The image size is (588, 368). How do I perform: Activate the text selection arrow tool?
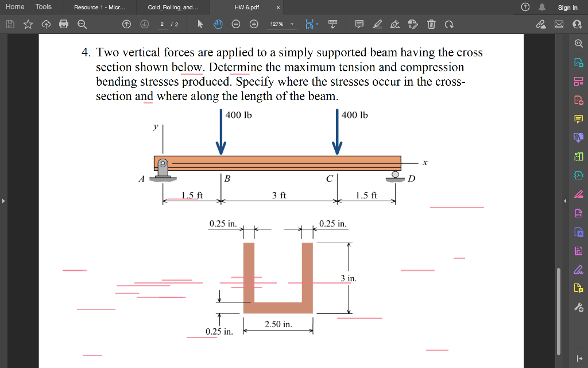pyautogui.click(x=200, y=25)
